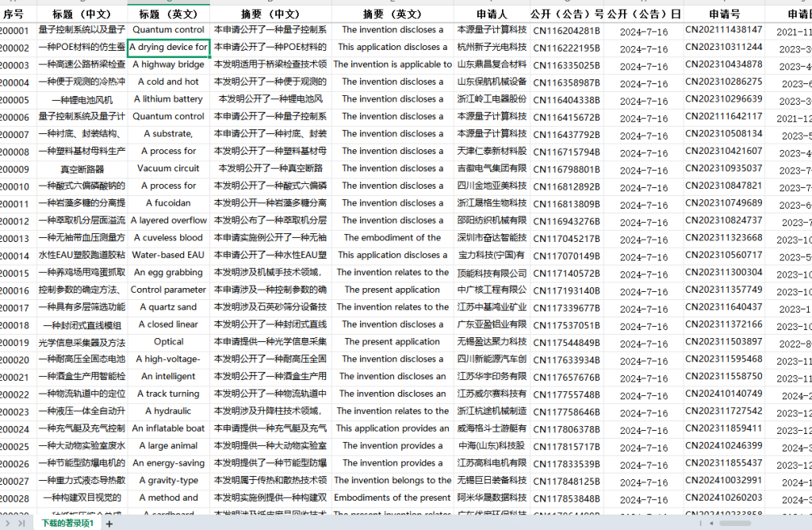Select the 申请号 header cell
The image size is (812, 530).
pyautogui.click(x=724, y=14)
